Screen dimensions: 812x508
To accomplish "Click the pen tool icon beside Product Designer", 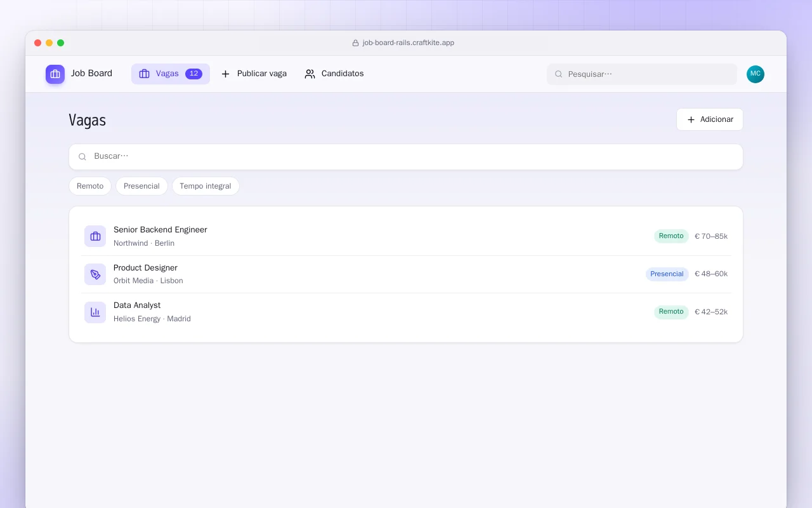I will pyautogui.click(x=95, y=274).
